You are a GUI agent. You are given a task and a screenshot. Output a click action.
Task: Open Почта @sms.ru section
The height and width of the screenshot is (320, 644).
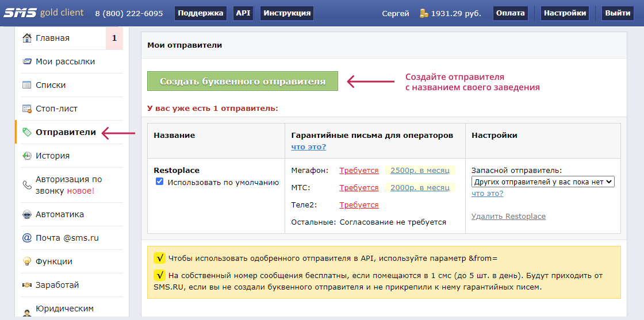point(67,238)
